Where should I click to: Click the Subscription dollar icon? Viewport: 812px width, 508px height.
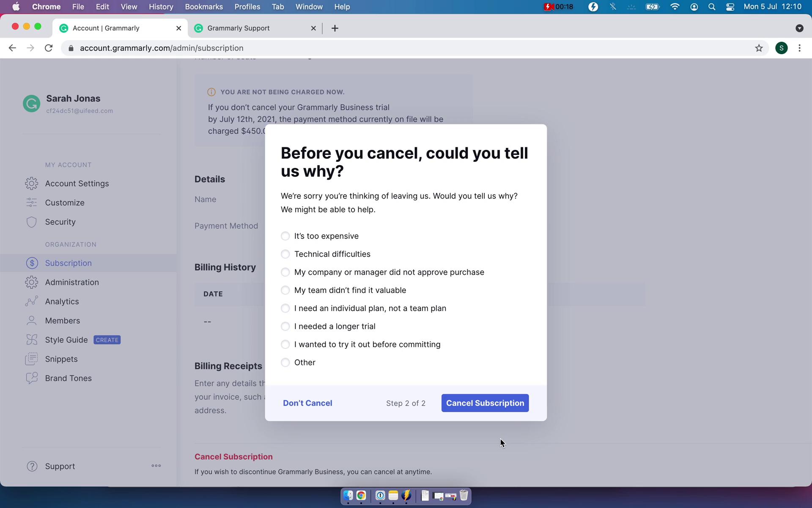[32, 263]
